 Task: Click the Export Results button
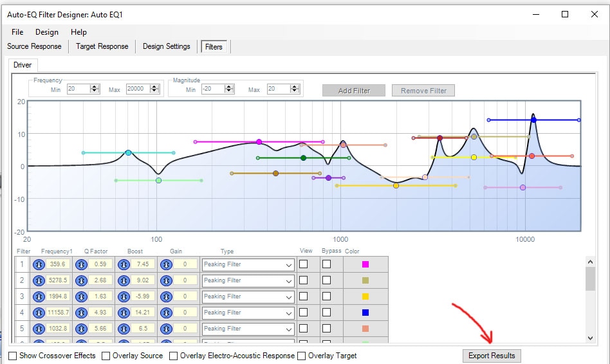492,356
